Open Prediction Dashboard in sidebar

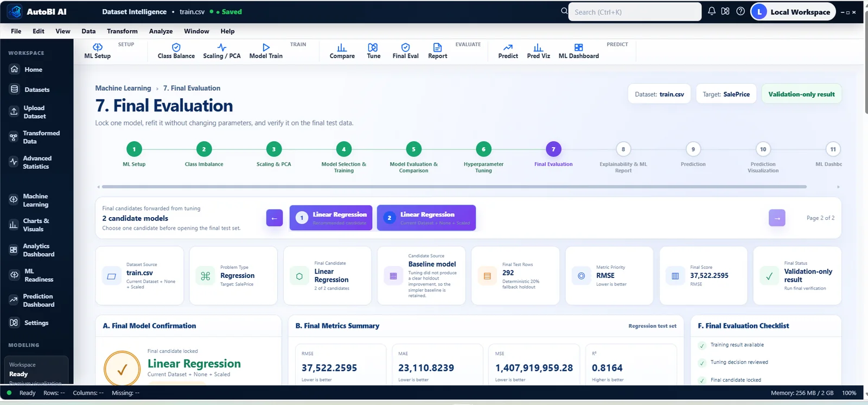pyautogui.click(x=37, y=300)
